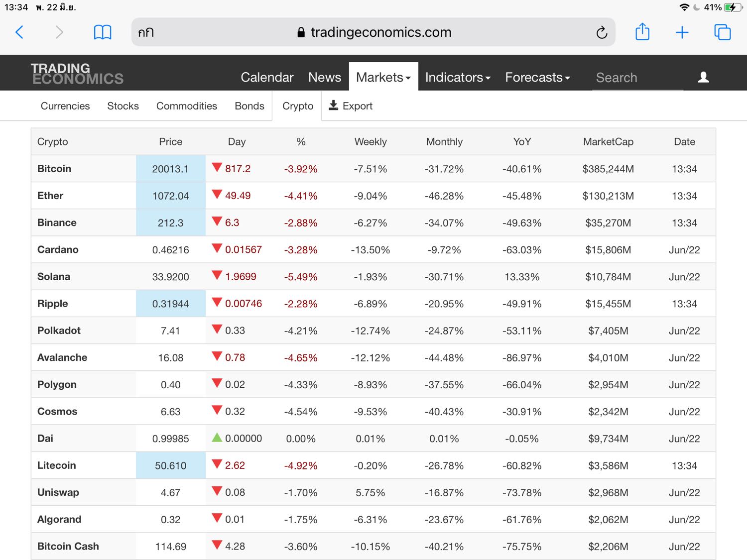Show all open tabs overview icon
The height and width of the screenshot is (560, 747).
[722, 32]
